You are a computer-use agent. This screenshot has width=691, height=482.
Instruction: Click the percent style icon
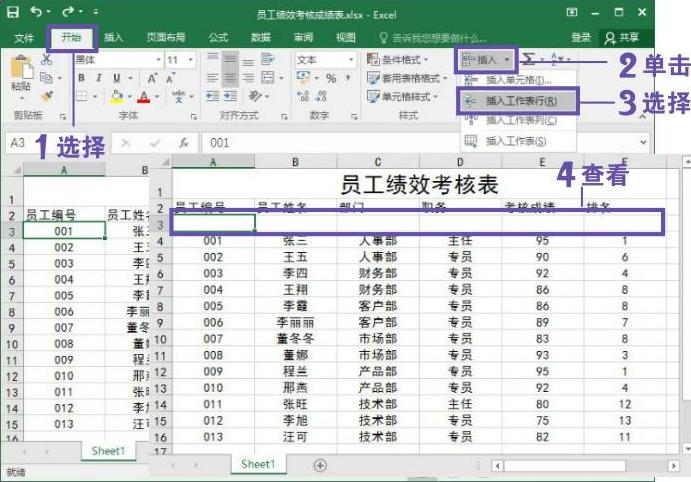pos(330,78)
